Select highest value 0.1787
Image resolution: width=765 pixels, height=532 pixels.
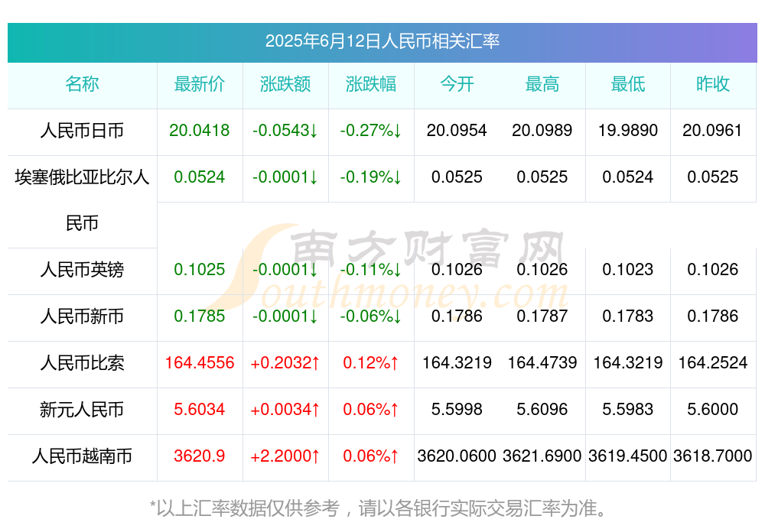542,316
